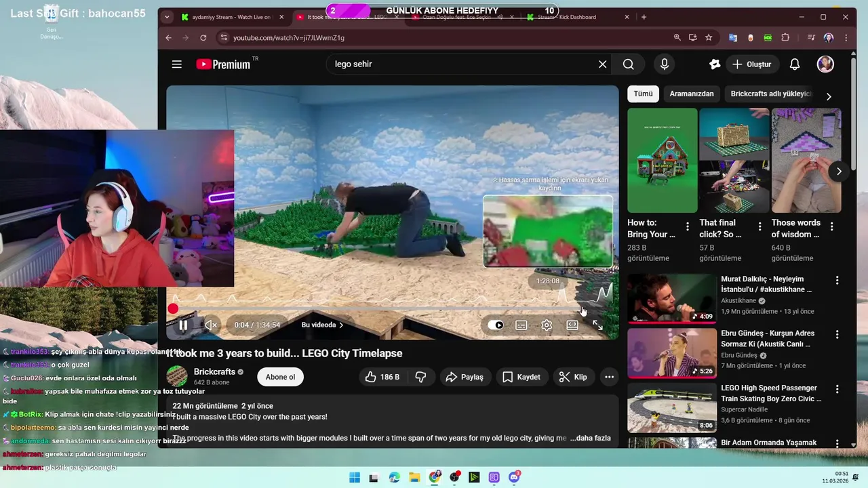Open the Chrome extensions puzzle icon
Viewport: 868px width, 488px height.
(785, 38)
